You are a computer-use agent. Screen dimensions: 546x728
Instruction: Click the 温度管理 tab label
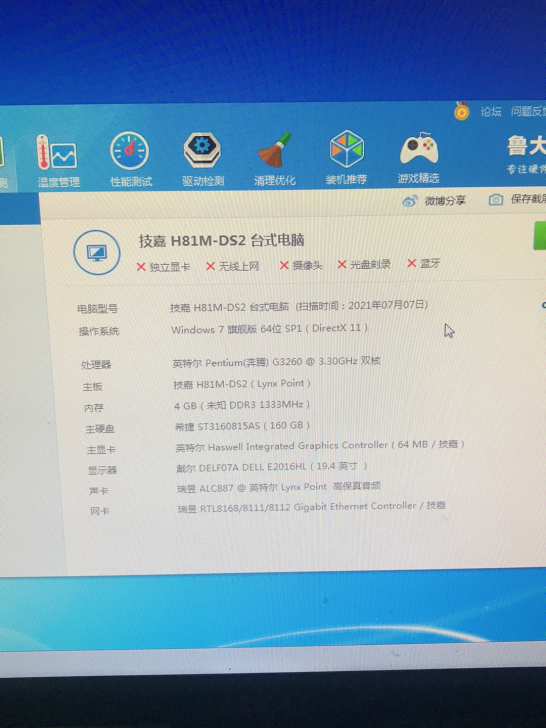[x=58, y=182]
